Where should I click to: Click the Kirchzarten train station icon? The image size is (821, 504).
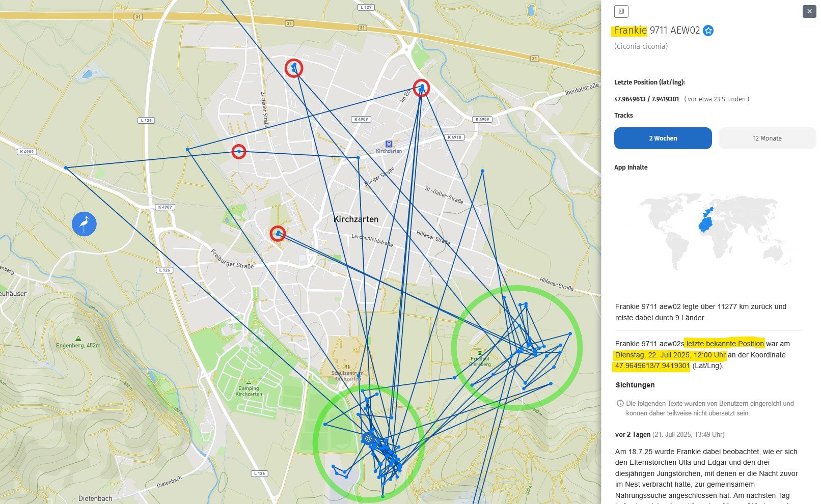389,144
